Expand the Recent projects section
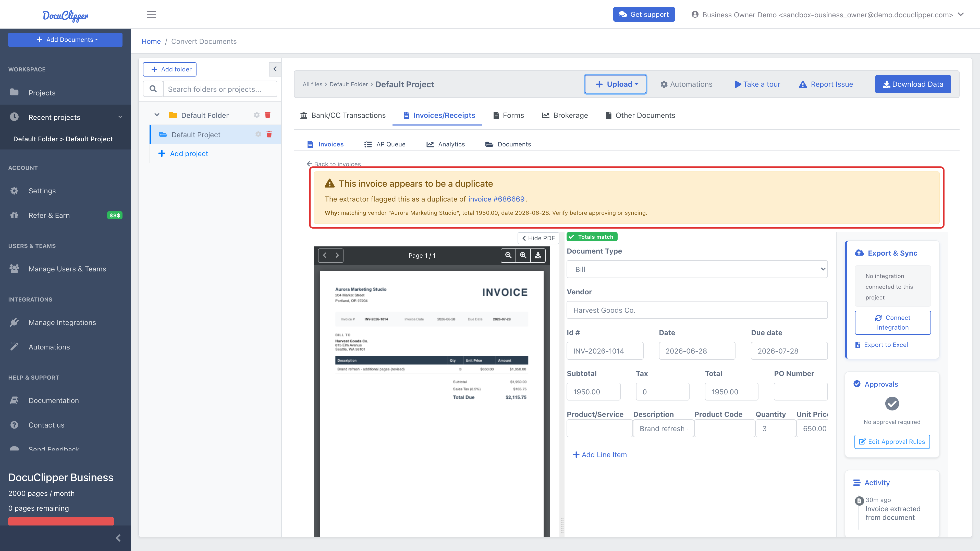 tap(65, 117)
